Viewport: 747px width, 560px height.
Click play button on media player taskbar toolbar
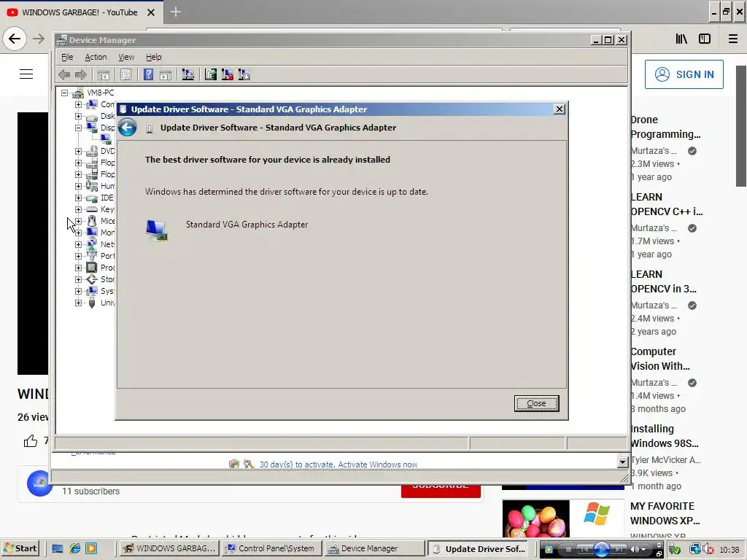[601, 550]
